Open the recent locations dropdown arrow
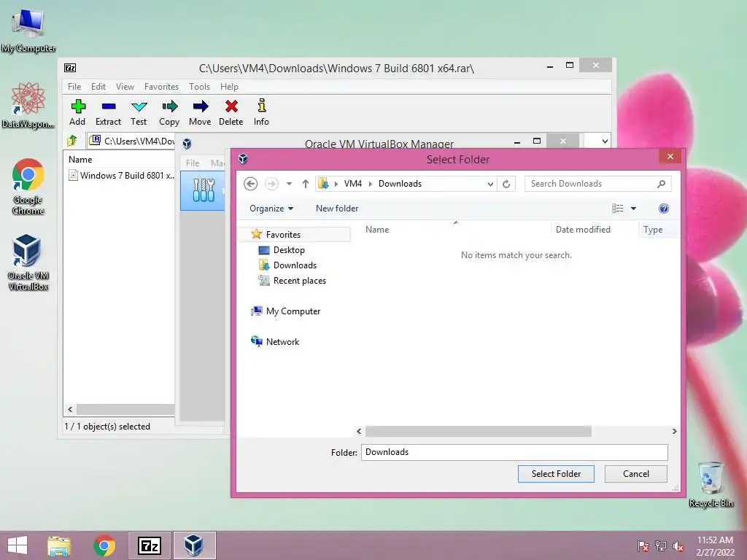The image size is (747, 560). click(x=289, y=184)
